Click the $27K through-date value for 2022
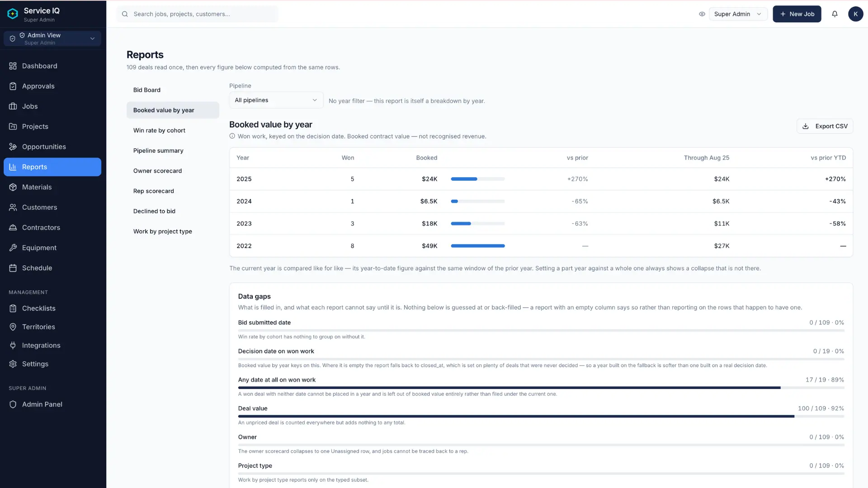The width and height of the screenshot is (868, 488). 722,246
